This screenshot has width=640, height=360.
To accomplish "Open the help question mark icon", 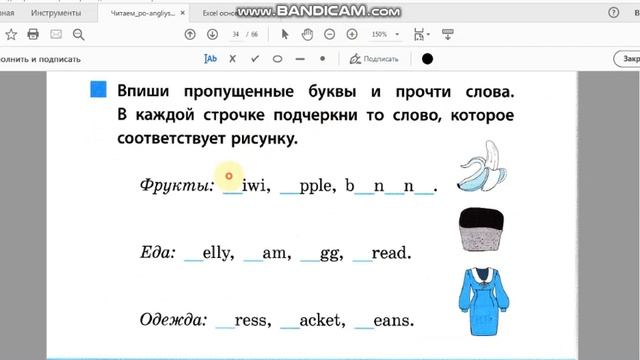I will tap(613, 13).
